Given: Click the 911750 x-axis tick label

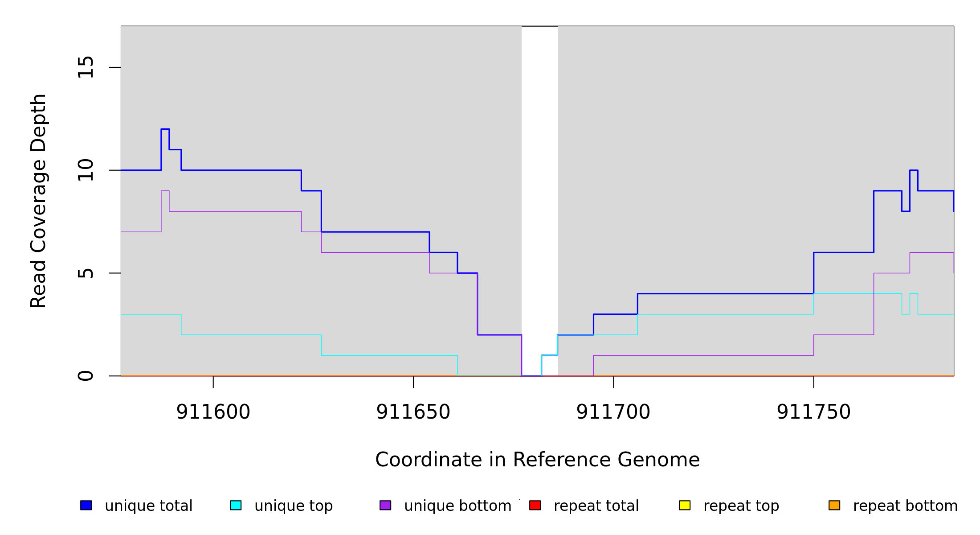Looking at the screenshot, I should [813, 412].
